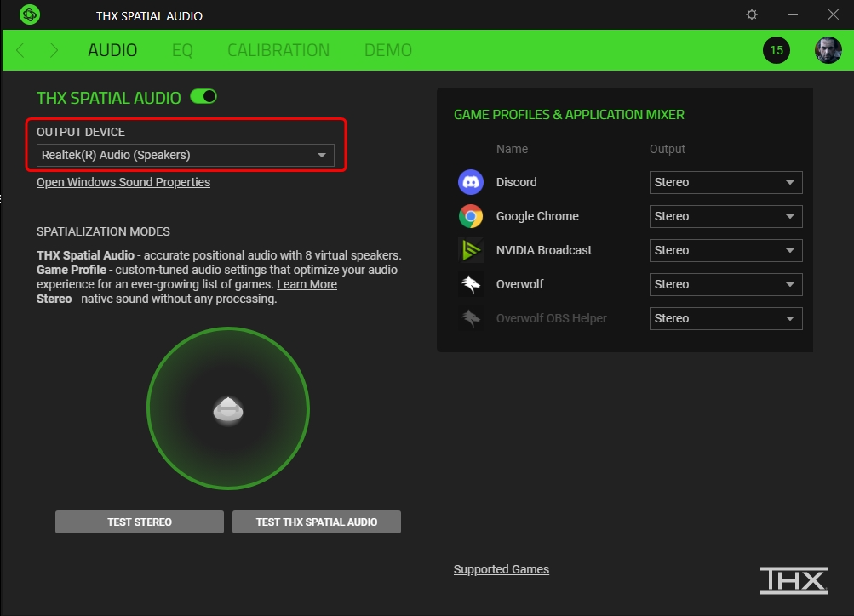Click the SPATIALIZATION MODES heading
Image resolution: width=854 pixels, height=616 pixels.
[x=103, y=231]
